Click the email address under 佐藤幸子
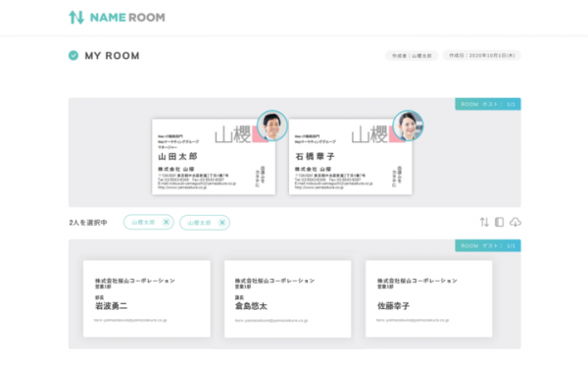The image size is (588, 368). pos(413,320)
